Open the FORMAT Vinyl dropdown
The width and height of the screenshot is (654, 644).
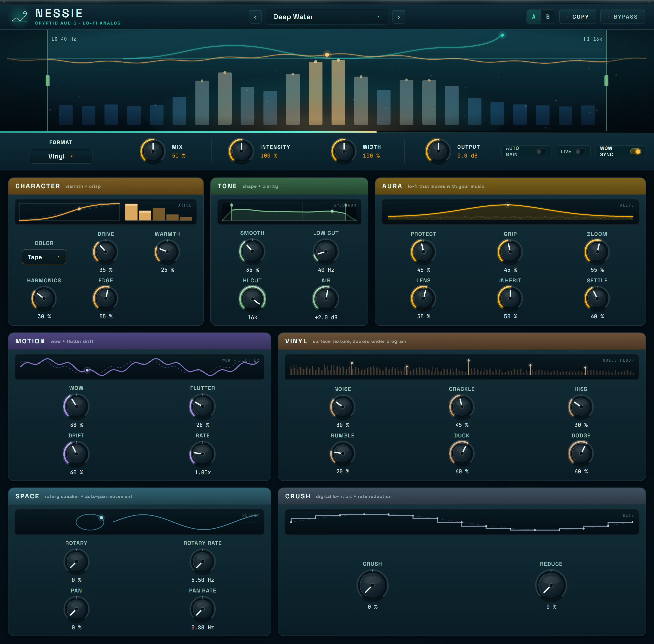click(x=61, y=156)
